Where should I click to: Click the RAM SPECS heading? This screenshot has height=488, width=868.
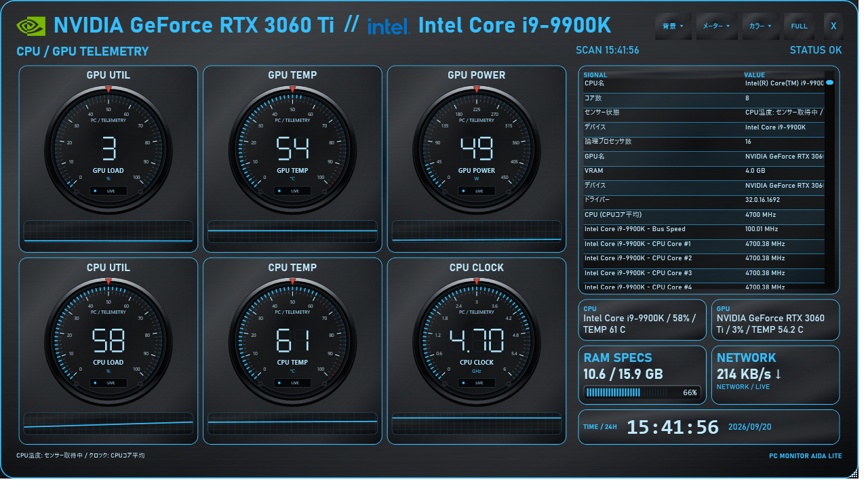click(618, 358)
